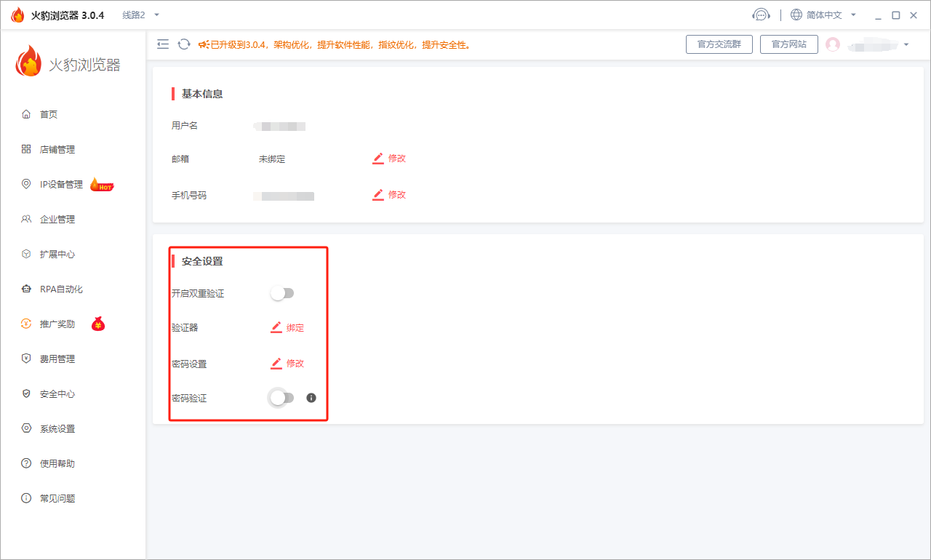
Task: Click 修改 link for 密码设置
Action: pyautogui.click(x=295, y=363)
